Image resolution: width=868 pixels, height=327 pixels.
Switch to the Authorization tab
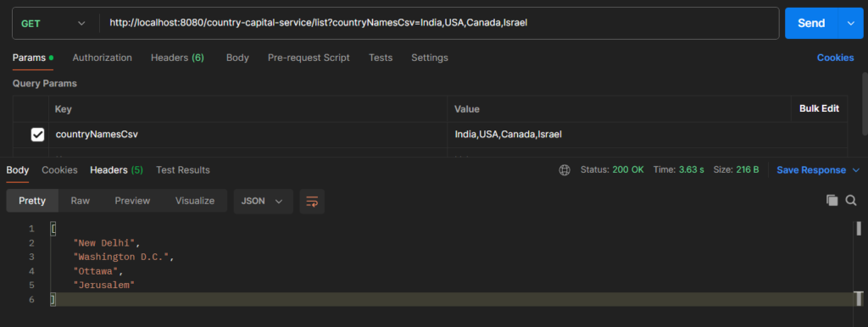[x=102, y=58]
